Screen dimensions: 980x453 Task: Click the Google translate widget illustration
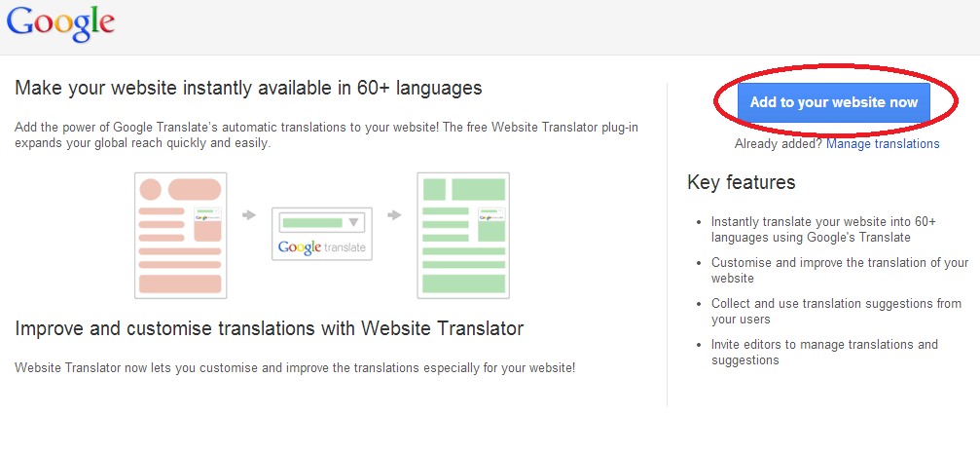tap(322, 234)
